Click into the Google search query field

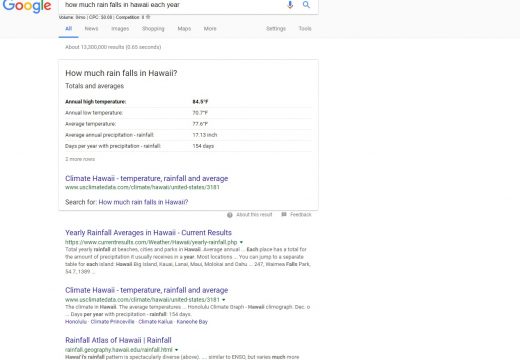point(173,5)
